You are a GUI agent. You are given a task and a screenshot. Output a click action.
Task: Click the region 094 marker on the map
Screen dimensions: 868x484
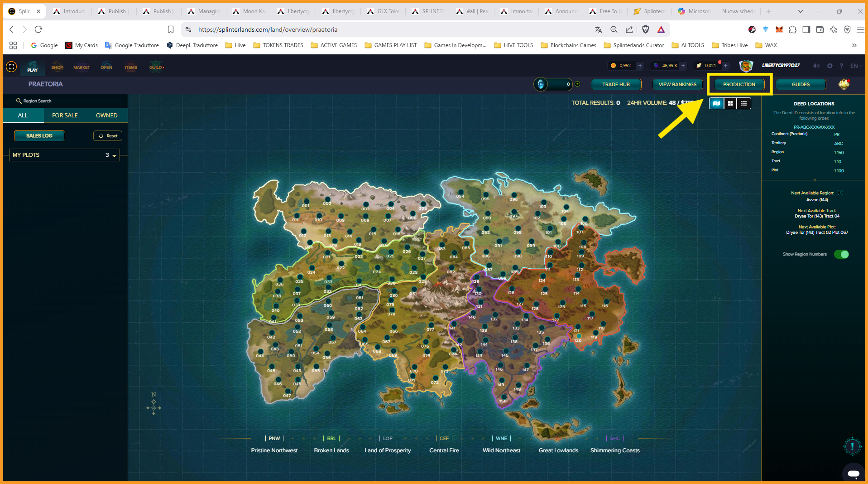[x=460, y=192]
